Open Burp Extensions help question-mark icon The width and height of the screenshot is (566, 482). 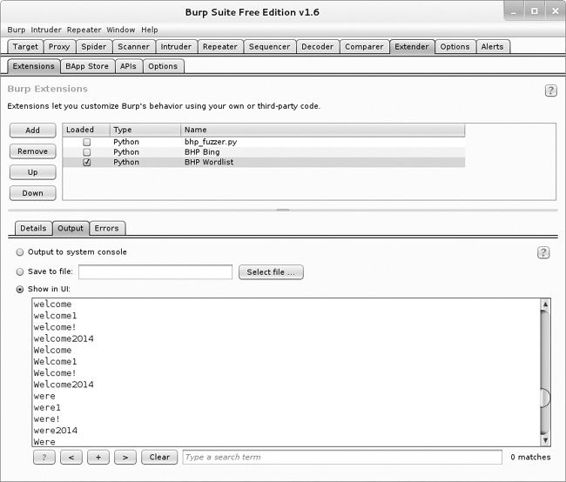pyautogui.click(x=550, y=91)
